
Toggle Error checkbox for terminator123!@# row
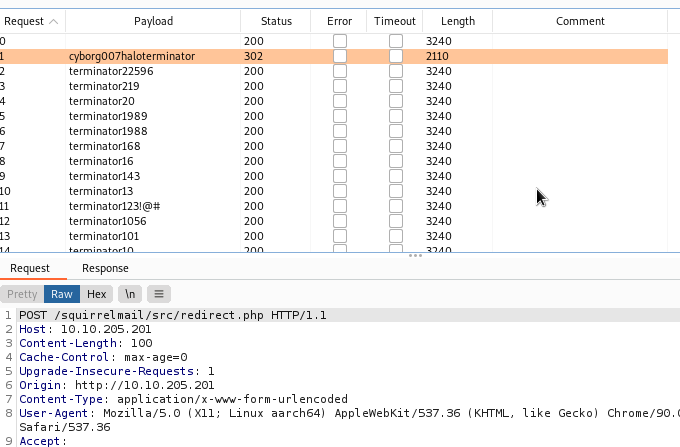(x=340, y=206)
